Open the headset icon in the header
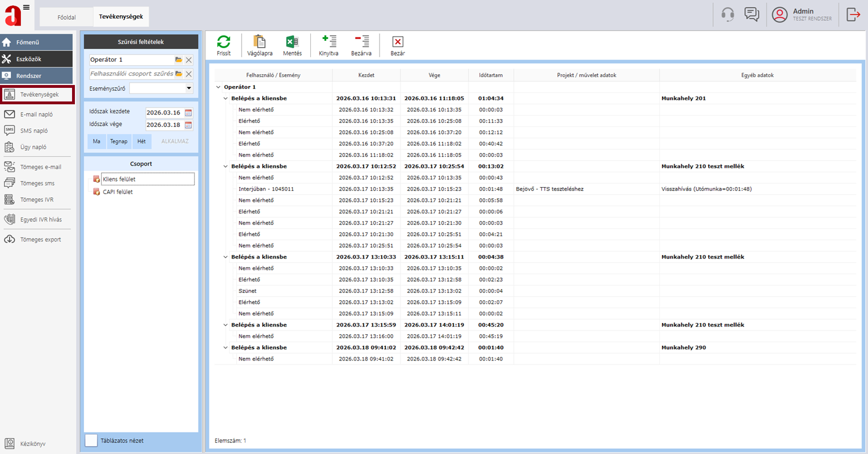This screenshot has height=454, width=868. pos(727,15)
